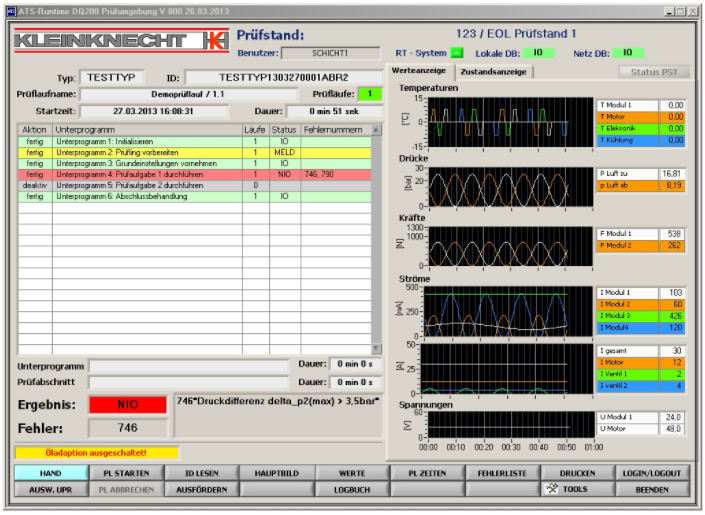Select row Unterprogramm 3: Grundeinstellungen vornehmen
Image resolution: width=705 pixels, height=515 pixels.
[x=195, y=163]
